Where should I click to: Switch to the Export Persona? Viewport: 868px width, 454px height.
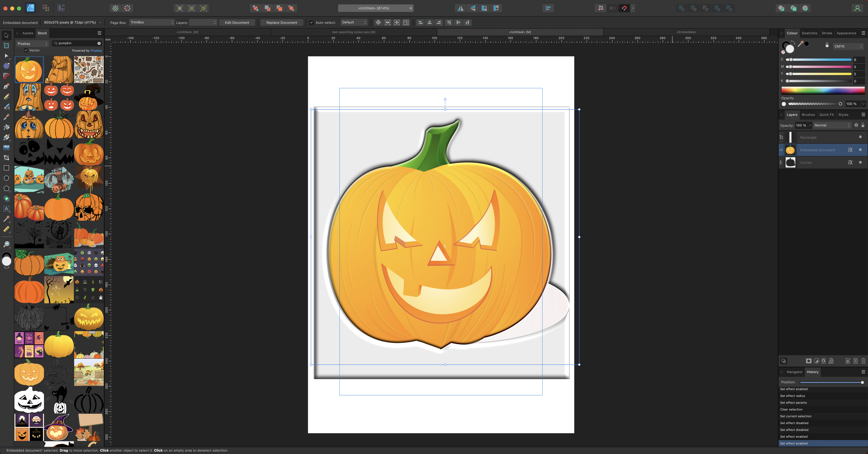click(61, 8)
